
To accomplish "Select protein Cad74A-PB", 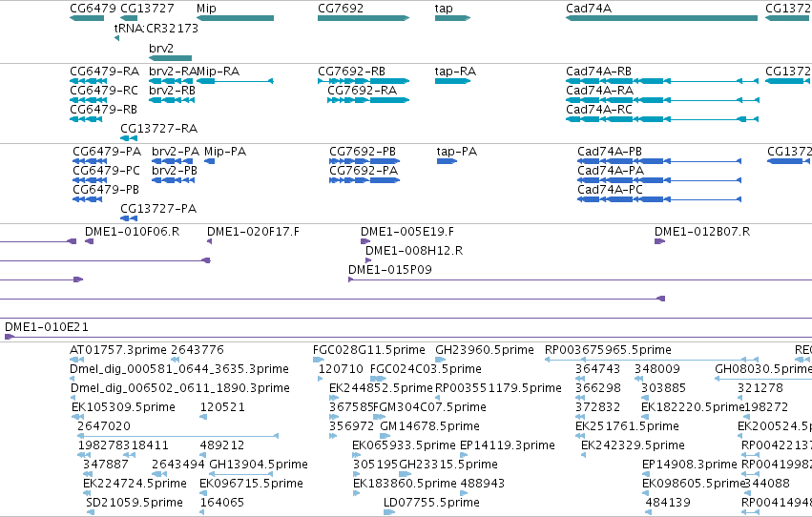I will [659, 161].
